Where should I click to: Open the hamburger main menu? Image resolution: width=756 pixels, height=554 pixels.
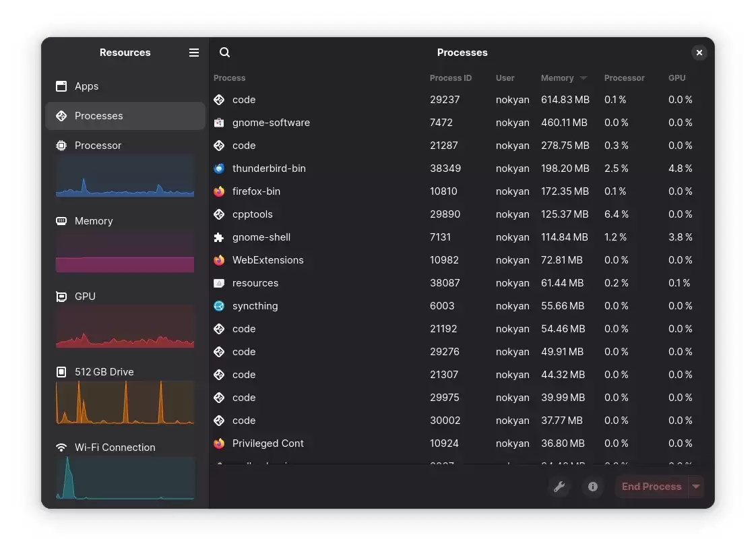[194, 52]
